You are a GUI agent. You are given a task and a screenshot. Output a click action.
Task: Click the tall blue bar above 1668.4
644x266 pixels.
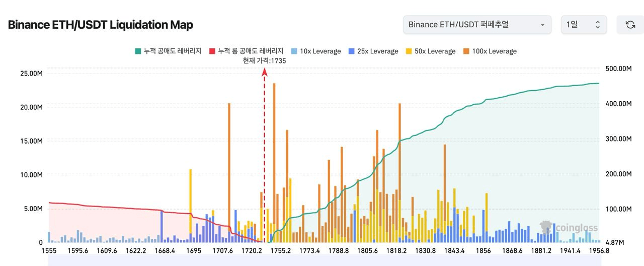tap(162, 226)
